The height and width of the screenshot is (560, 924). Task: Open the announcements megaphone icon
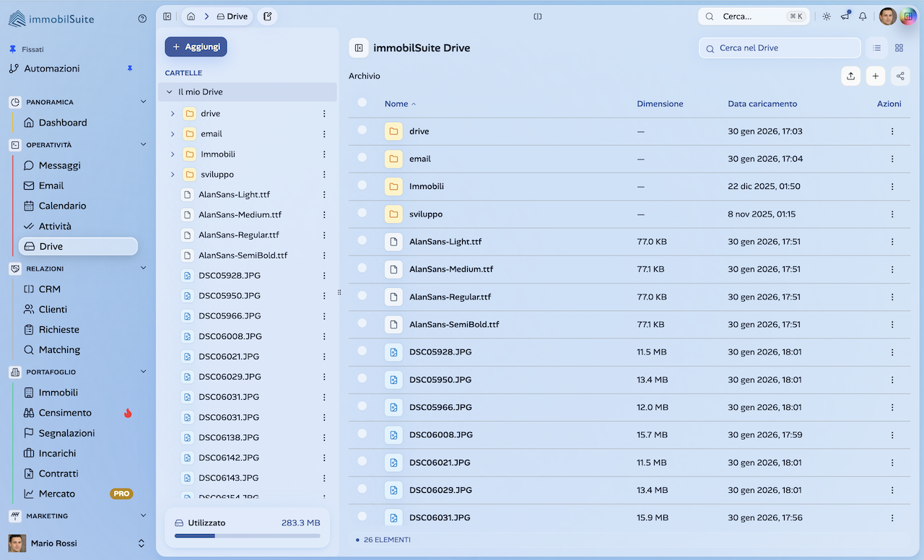(845, 17)
